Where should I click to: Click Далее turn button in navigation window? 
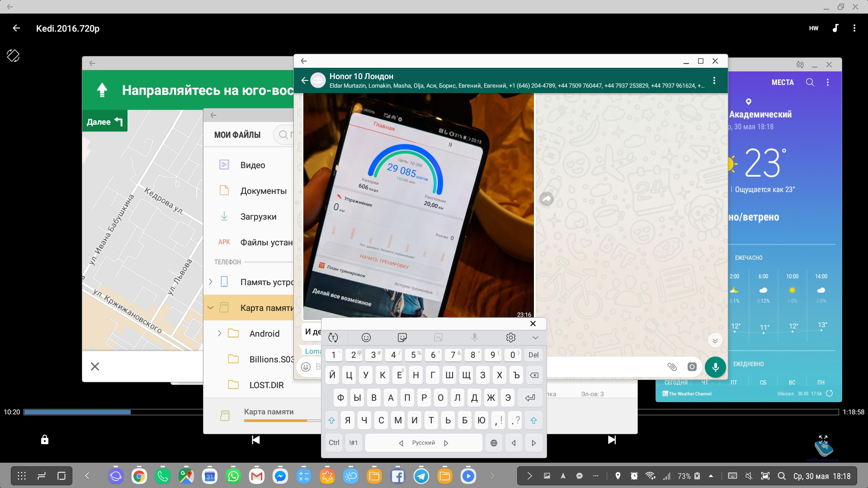(104, 122)
